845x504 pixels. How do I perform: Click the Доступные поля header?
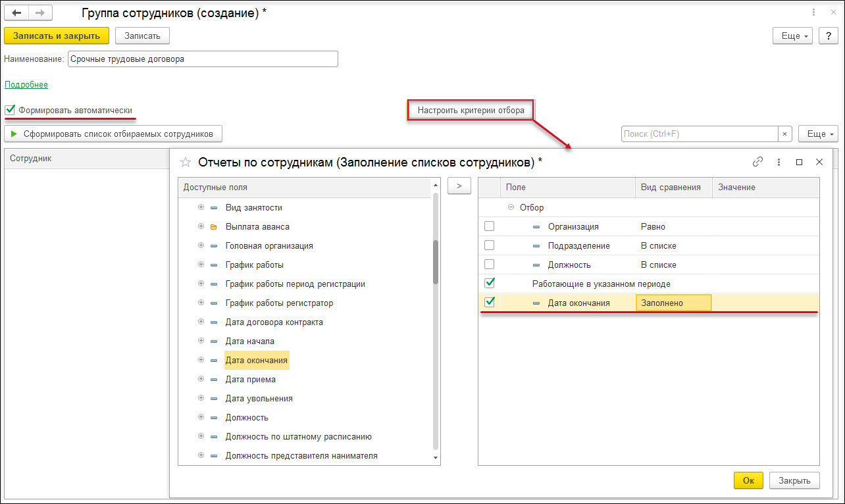point(305,188)
